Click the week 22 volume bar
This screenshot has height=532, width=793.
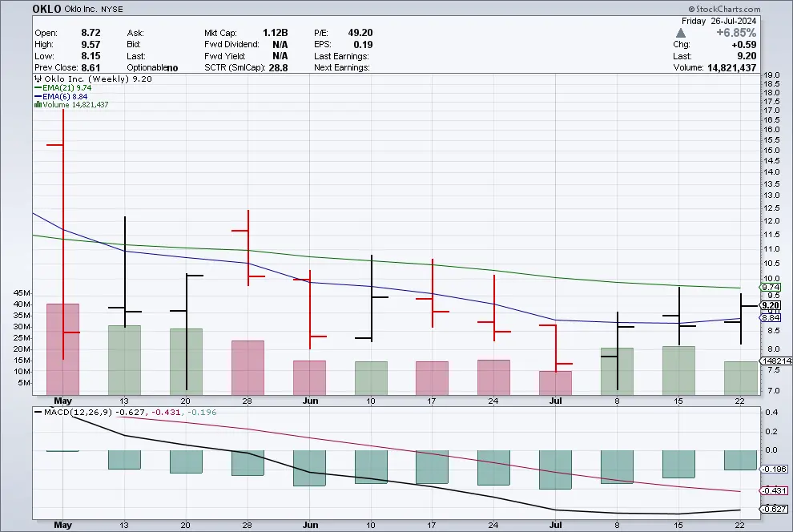point(740,377)
